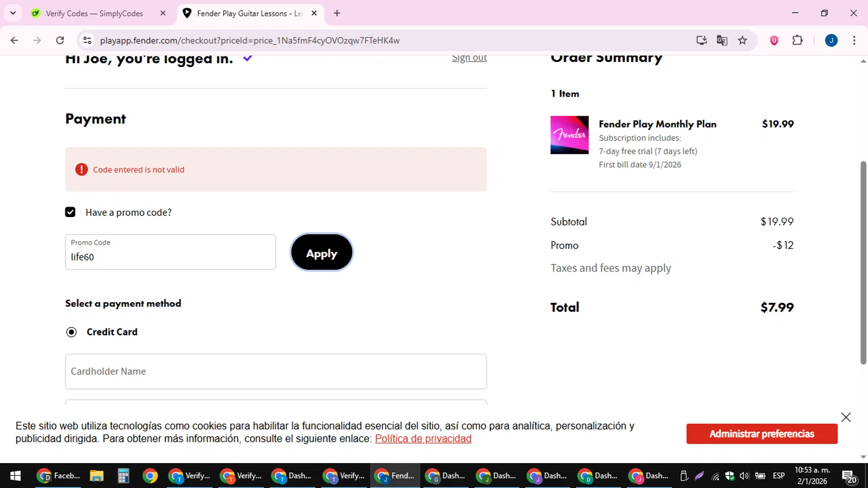868x488 pixels.
Task: Open Windows Security tray icon
Action: (730, 476)
